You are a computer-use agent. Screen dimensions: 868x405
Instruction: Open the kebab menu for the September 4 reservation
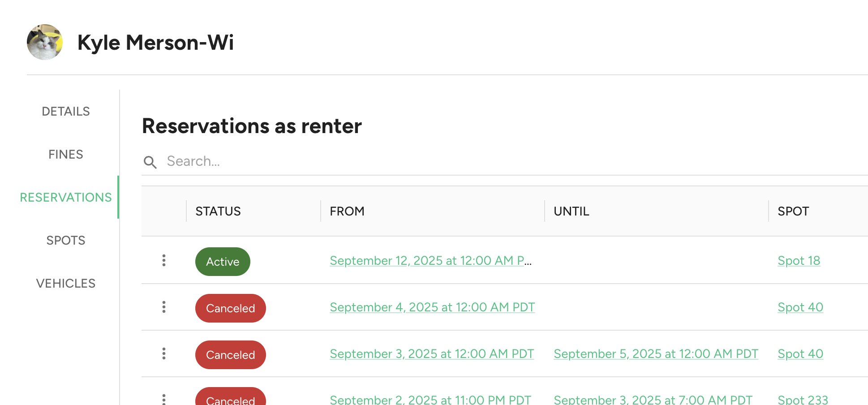(164, 307)
